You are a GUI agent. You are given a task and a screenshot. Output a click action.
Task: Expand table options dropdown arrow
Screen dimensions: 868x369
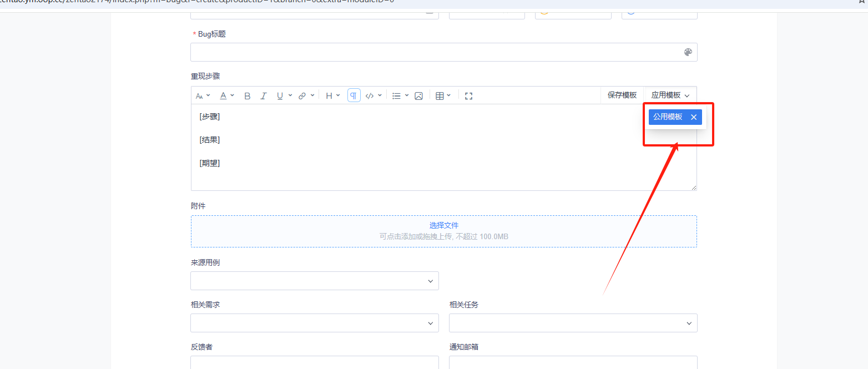[449, 95]
